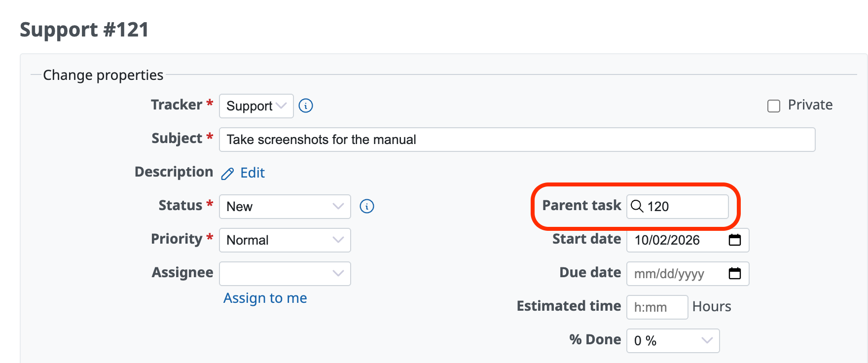The image size is (868, 363).
Task: Click the Support #121 heading
Action: (x=84, y=30)
